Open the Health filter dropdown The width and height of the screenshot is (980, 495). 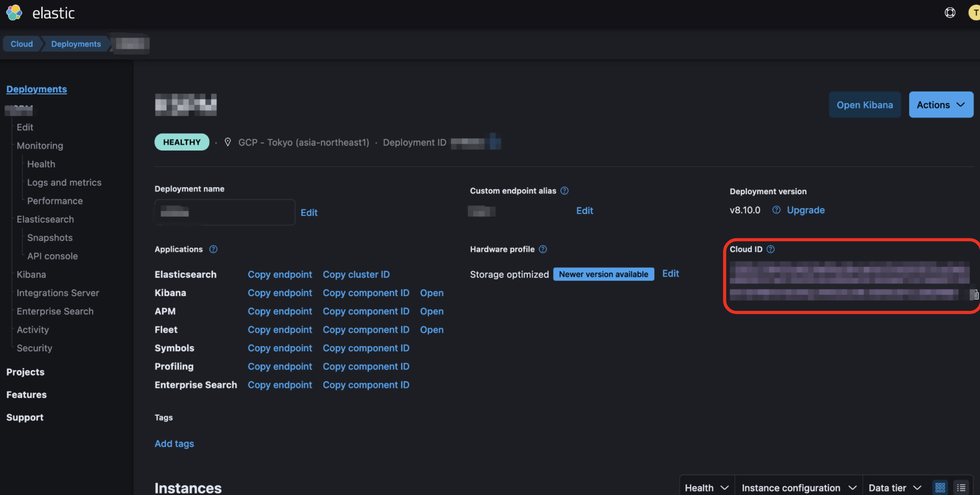coord(706,487)
